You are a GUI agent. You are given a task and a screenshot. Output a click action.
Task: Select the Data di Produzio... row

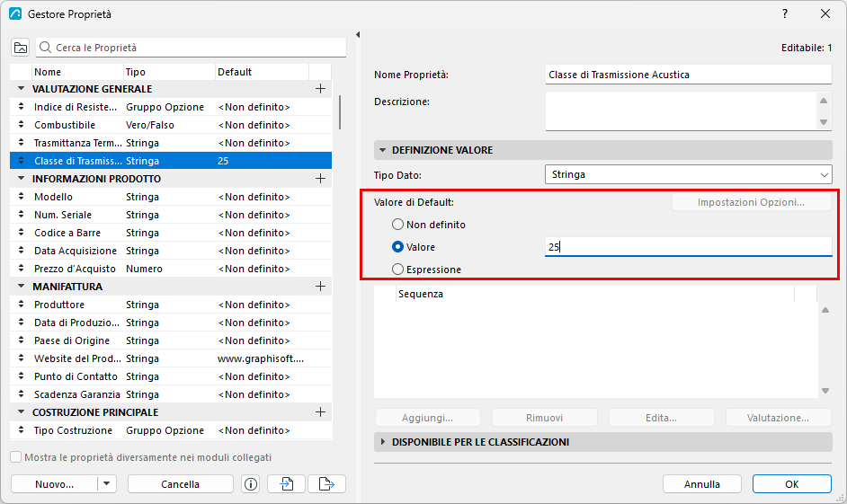(171, 323)
